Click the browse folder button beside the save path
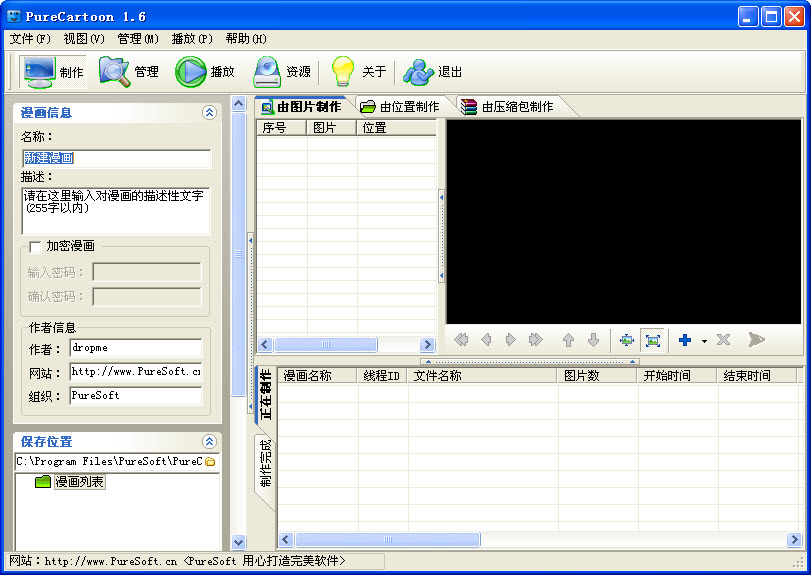The image size is (811, 575). (x=210, y=462)
